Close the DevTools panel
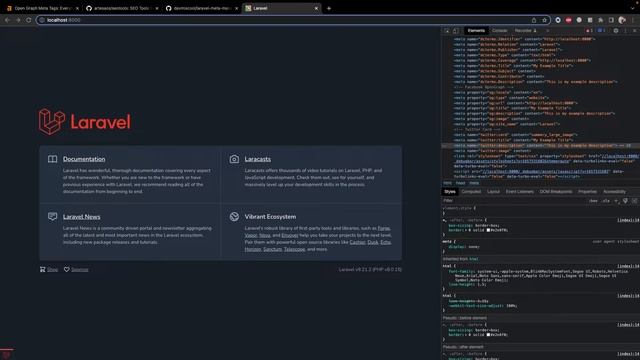The image size is (640, 360). pos(634,31)
